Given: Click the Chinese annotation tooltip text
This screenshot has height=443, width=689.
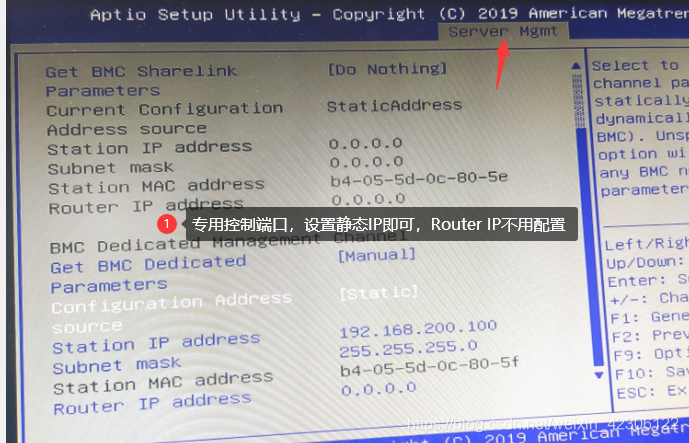Looking at the screenshot, I should click(378, 225).
